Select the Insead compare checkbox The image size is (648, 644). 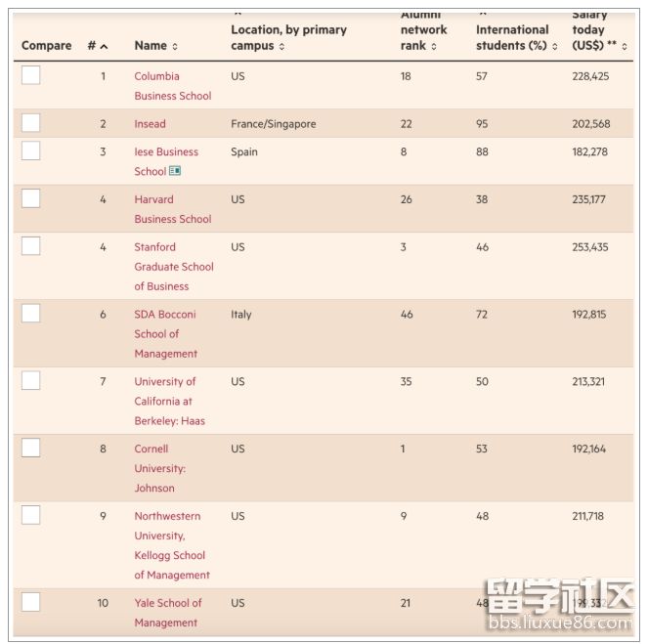[31, 123]
